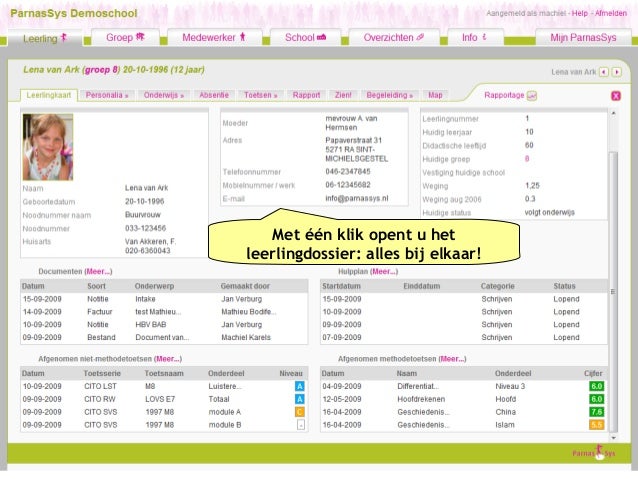
Task: Go to previous student arrow icon
Action: point(604,72)
